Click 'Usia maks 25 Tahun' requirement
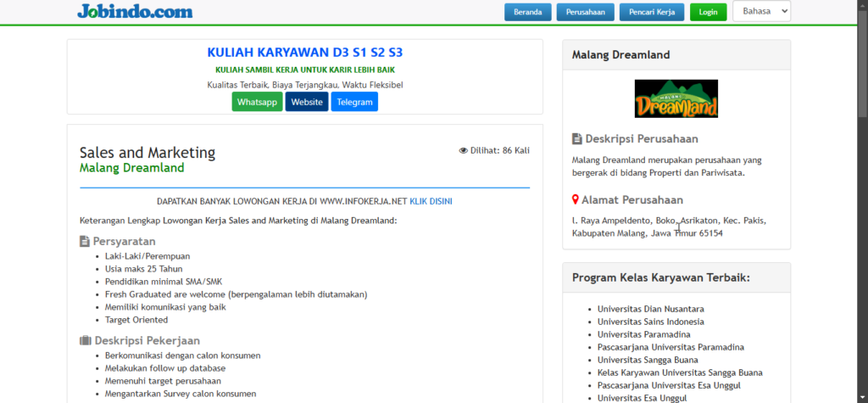Screen dimensions: 868x403 [144, 269]
